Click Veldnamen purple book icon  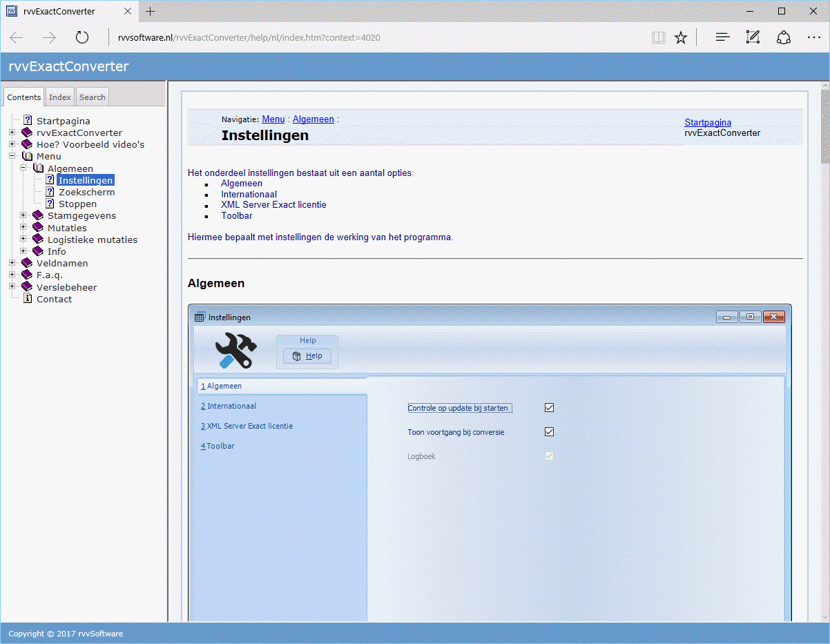click(27, 263)
